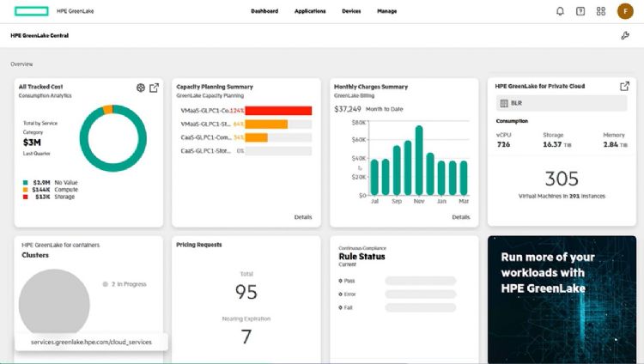Launch All Tracked Cost in new window icon
This screenshot has width=644, height=364.
coord(154,88)
